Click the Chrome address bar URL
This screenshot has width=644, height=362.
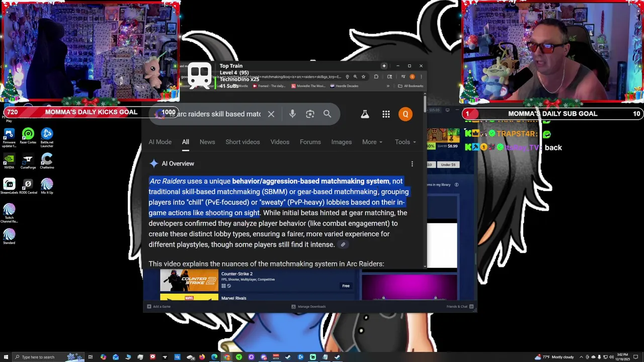tap(262, 77)
